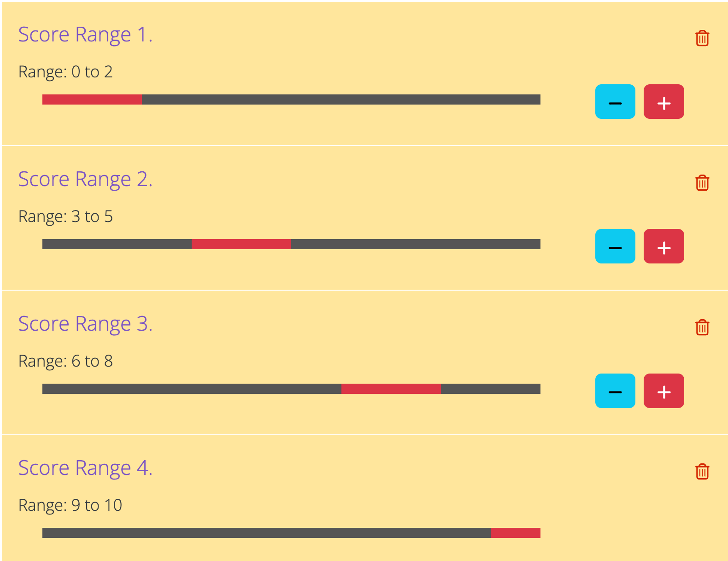Select the Score Range 4 heading
728x561 pixels.
click(x=86, y=467)
